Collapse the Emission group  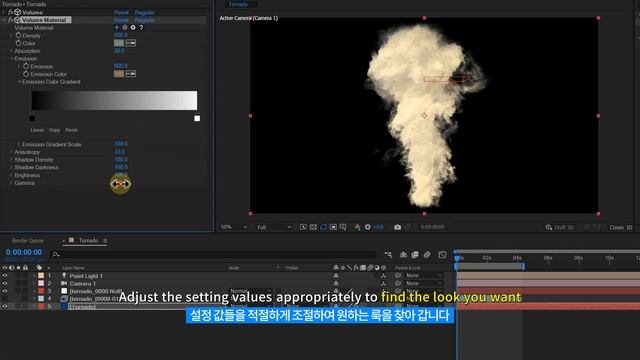[11, 58]
